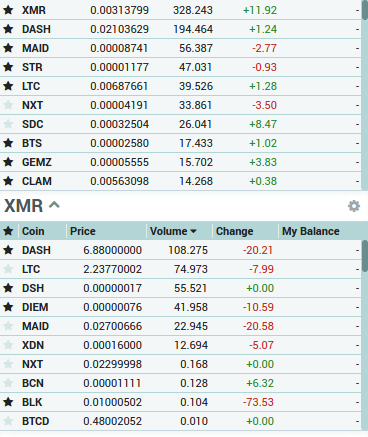Click the XMR markets scrollbar thumb
This screenshot has width=368, height=437.
[x=365, y=256]
